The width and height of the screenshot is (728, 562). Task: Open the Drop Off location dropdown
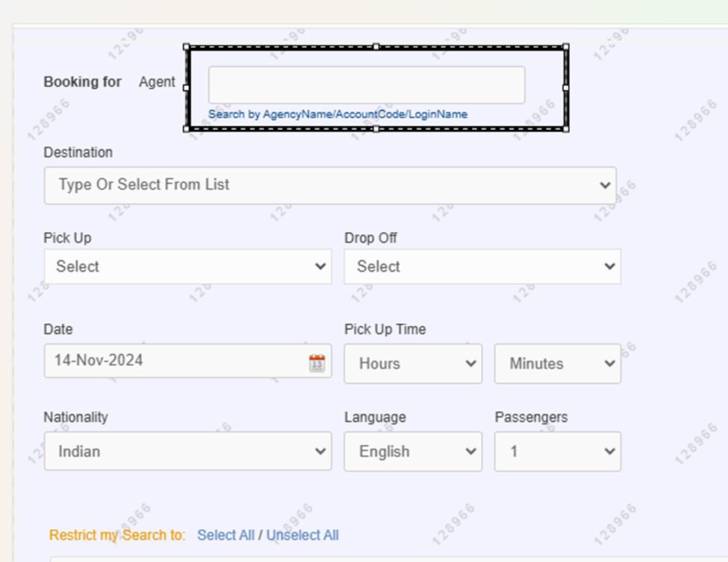[x=482, y=266]
